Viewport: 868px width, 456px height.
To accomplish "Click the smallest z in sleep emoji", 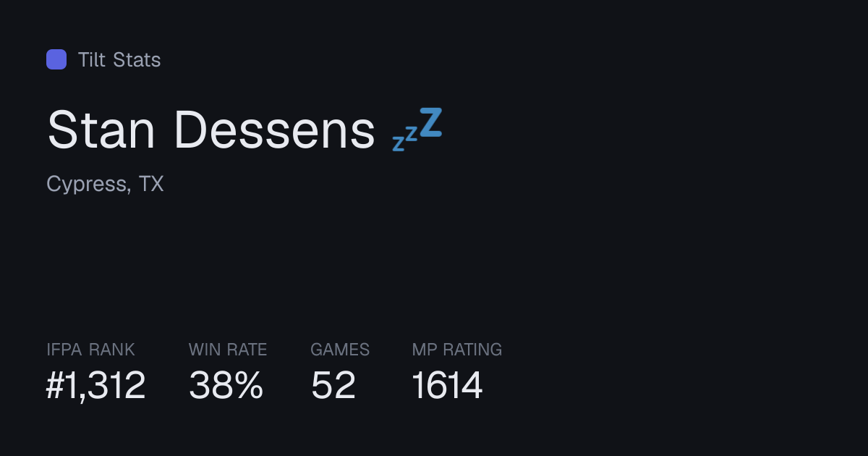I will pos(398,143).
